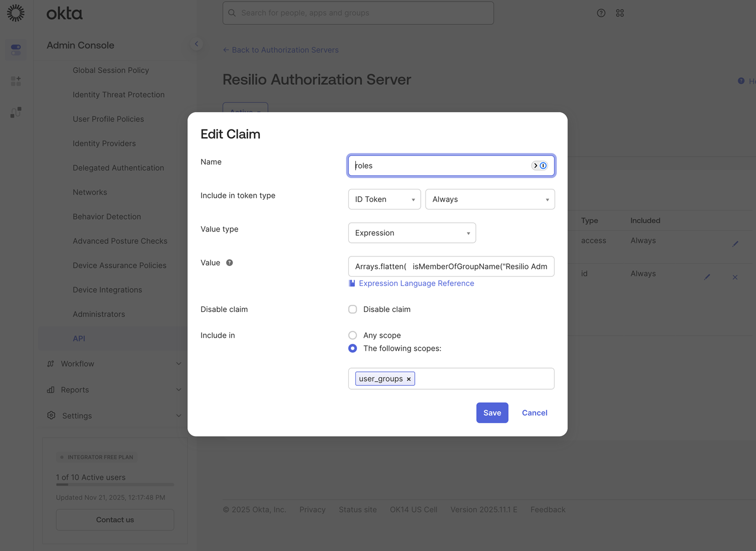Click the 1Password icon in the Name field
Viewport: 756px width, 551px height.
tap(543, 166)
